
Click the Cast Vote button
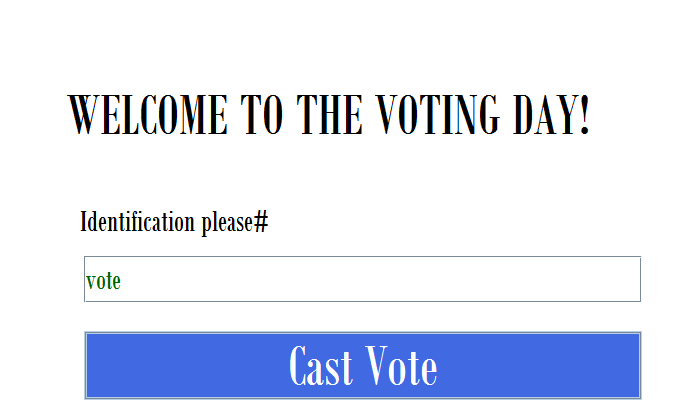[362, 365]
